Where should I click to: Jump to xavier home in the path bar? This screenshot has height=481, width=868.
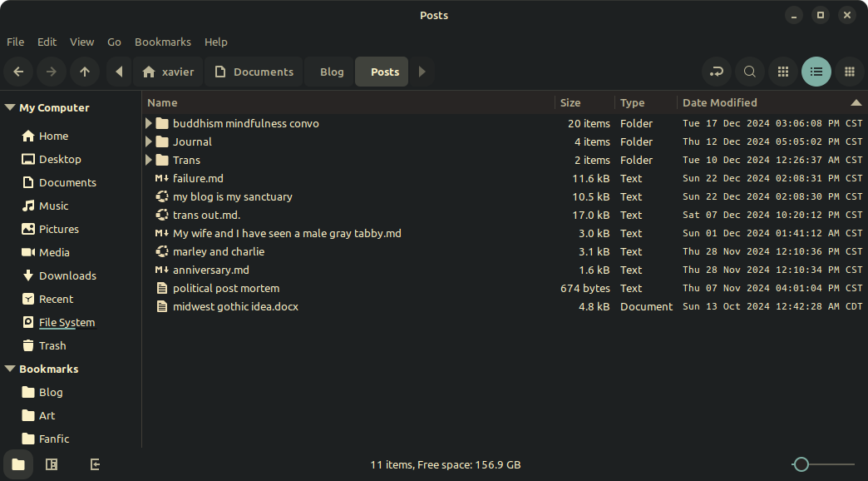pyautogui.click(x=168, y=72)
